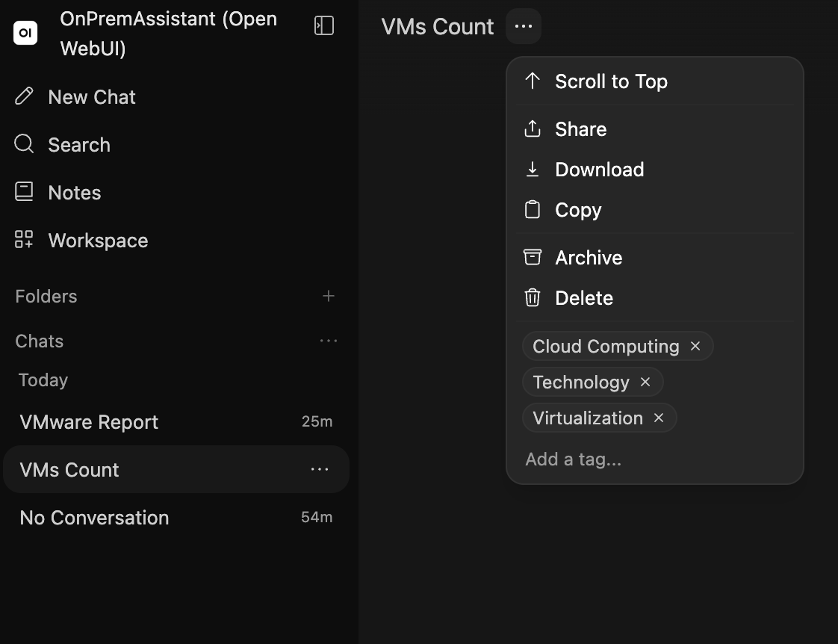Viewport: 838px width, 644px height.
Task: Choose Delete from the chat menu
Action: coord(655,297)
